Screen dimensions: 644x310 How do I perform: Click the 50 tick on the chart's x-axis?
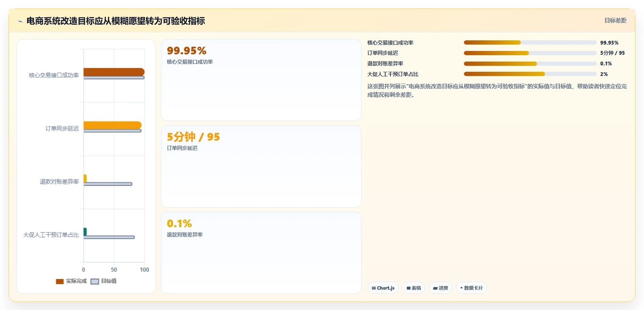pos(114,270)
